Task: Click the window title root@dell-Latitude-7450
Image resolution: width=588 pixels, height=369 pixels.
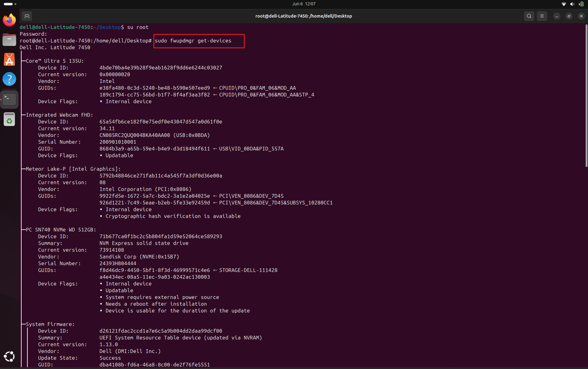Action: click(304, 16)
